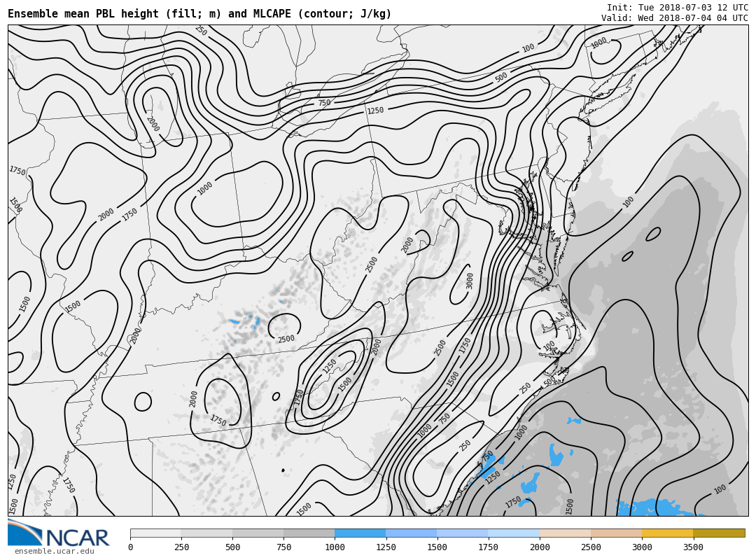Choose the pale blue 1750–2000 colorbar swatch
756x560 pixels.
(x=514, y=533)
